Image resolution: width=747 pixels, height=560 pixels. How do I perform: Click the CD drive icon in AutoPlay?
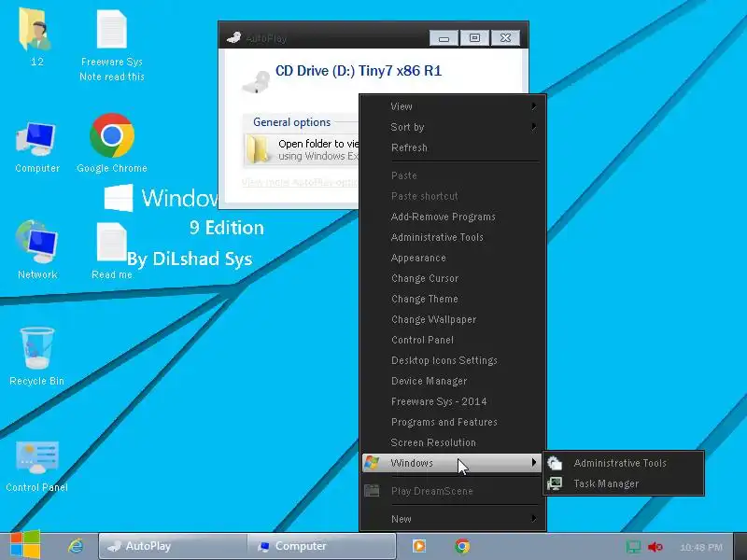[256, 81]
